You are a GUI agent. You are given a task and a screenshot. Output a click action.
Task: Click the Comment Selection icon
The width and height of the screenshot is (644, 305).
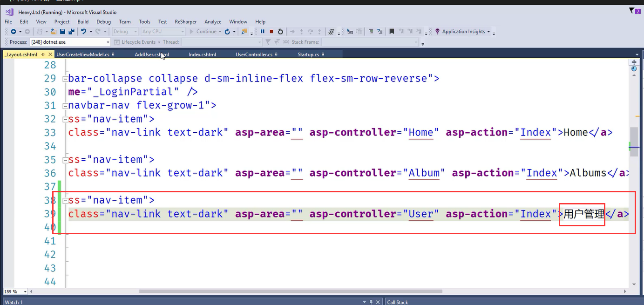point(371,32)
